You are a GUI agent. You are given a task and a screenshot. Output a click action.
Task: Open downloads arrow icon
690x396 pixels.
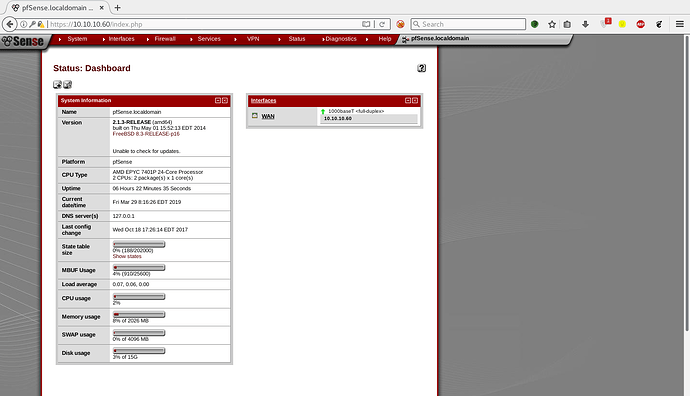coord(585,24)
